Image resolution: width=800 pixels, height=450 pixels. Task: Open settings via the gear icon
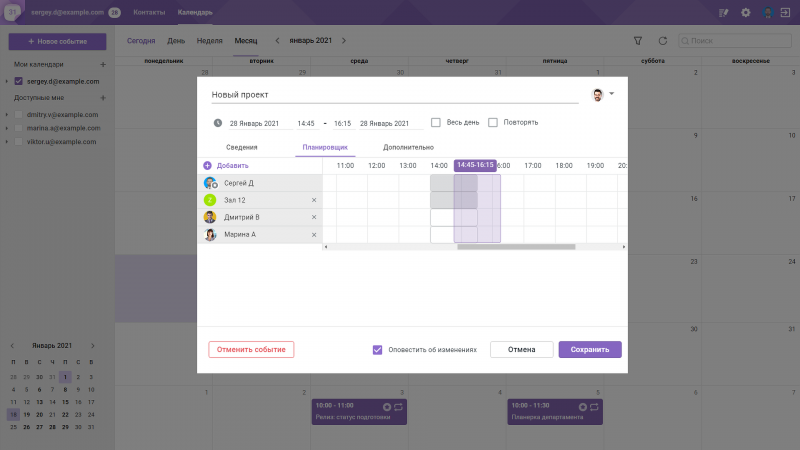745,13
